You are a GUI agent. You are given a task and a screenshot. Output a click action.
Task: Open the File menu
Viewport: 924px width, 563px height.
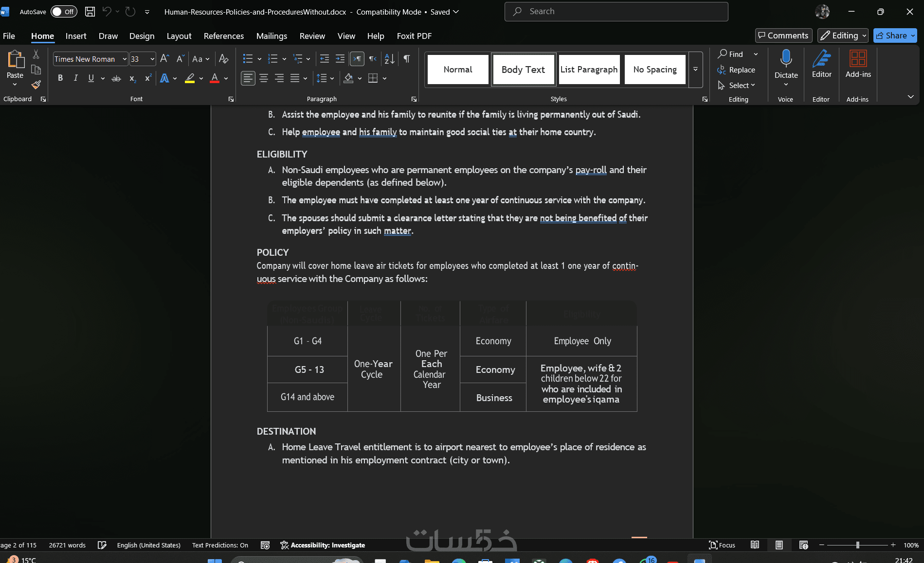tap(9, 36)
